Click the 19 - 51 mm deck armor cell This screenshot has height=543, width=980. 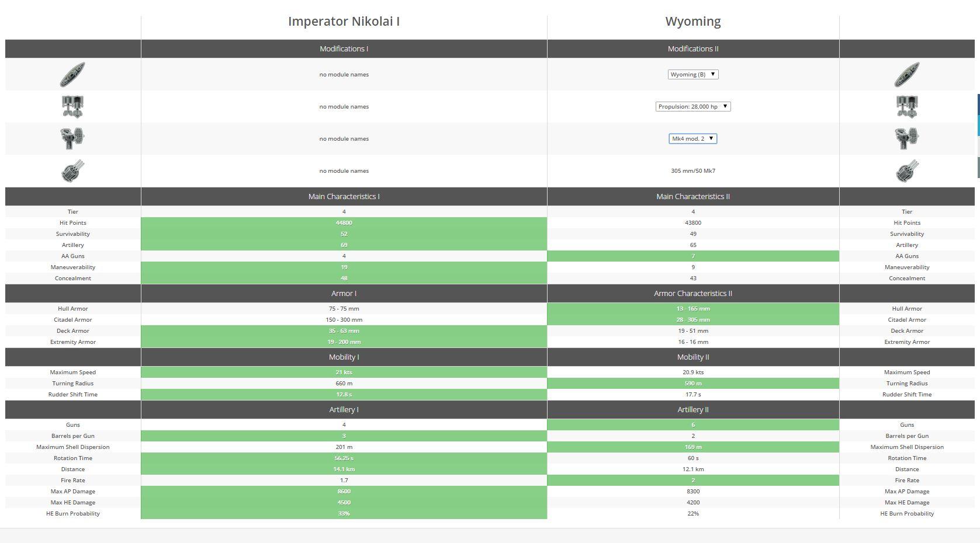(693, 330)
